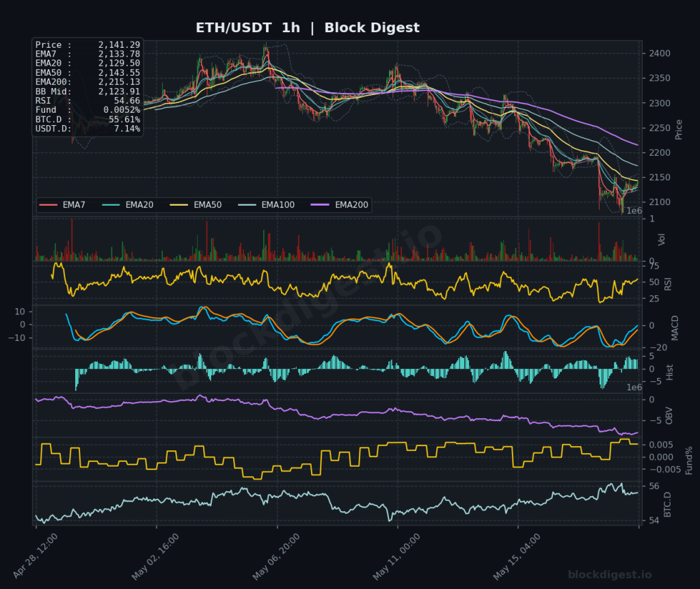Image resolution: width=700 pixels, height=589 pixels.
Task: Click the Vol axis label
Action: click(x=662, y=239)
